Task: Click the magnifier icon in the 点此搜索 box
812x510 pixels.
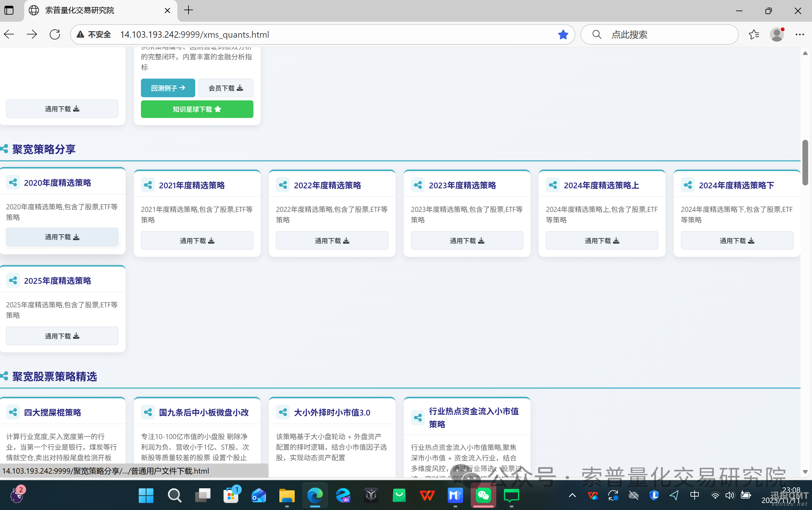Action: click(x=596, y=34)
